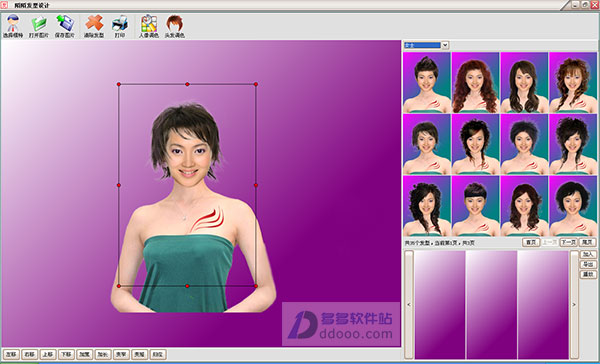Pick the short pixie hairstyle thumbnail, top row
The height and width of the screenshot is (364, 600).
point(427,82)
